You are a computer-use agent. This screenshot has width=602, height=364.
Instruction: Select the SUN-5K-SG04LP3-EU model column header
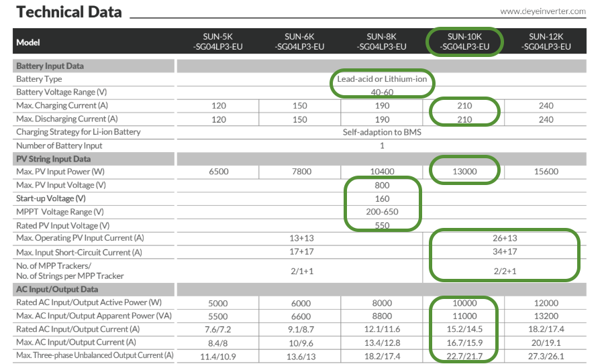[218, 42]
